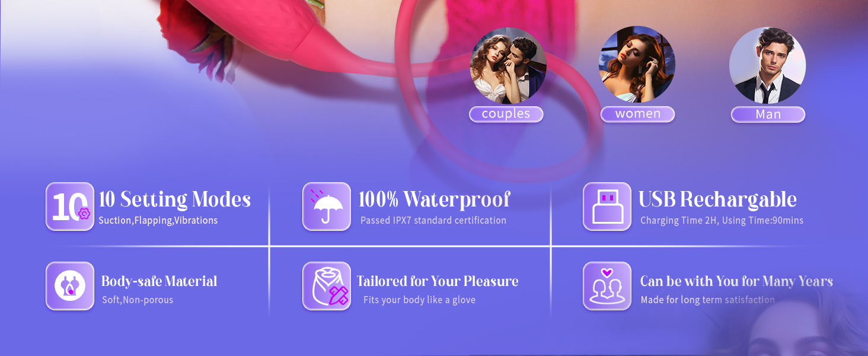Image resolution: width=868 pixels, height=356 pixels.
Task: Click the 10 Setting Modes icon
Action: pos(70,206)
